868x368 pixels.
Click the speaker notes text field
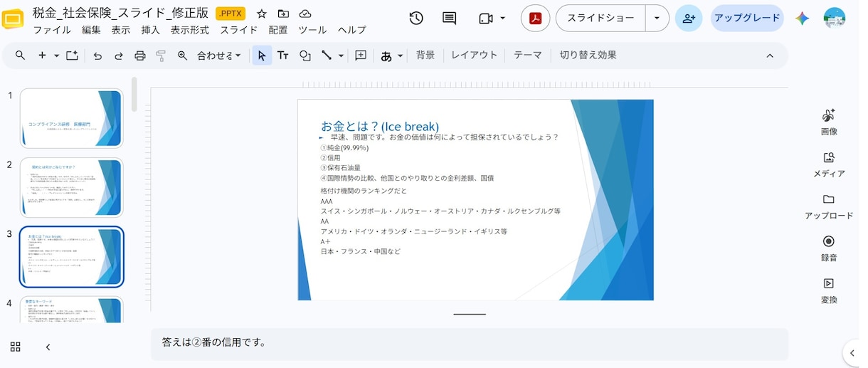pos(470,344)
